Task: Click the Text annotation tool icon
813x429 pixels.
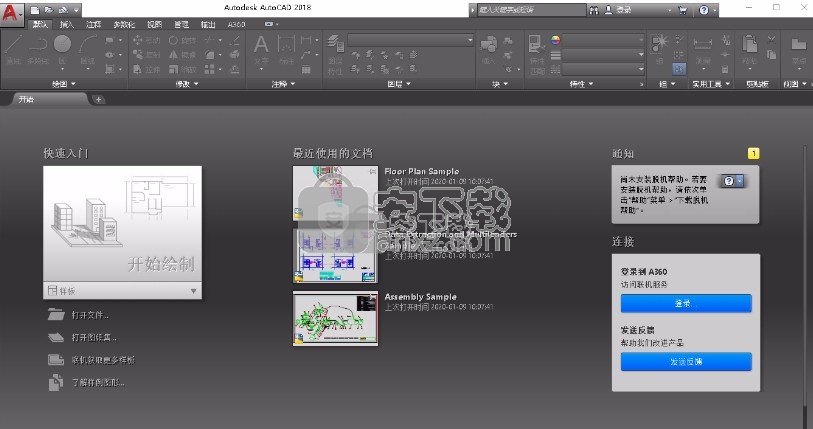Action: coord(261,45)
